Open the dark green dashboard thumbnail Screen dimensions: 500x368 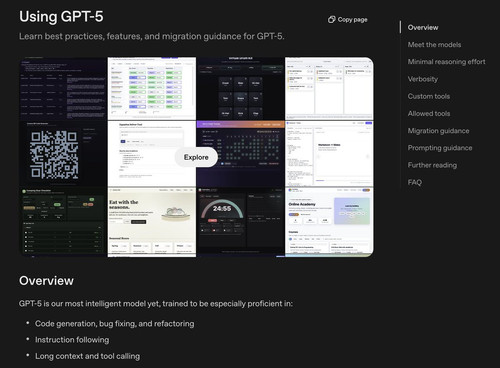point(63,222)
